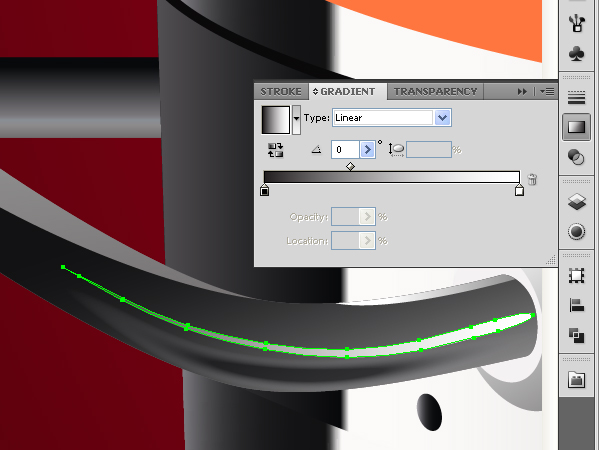Open the Artboards panel dock icon
The image size is (600, 450).
577,276
